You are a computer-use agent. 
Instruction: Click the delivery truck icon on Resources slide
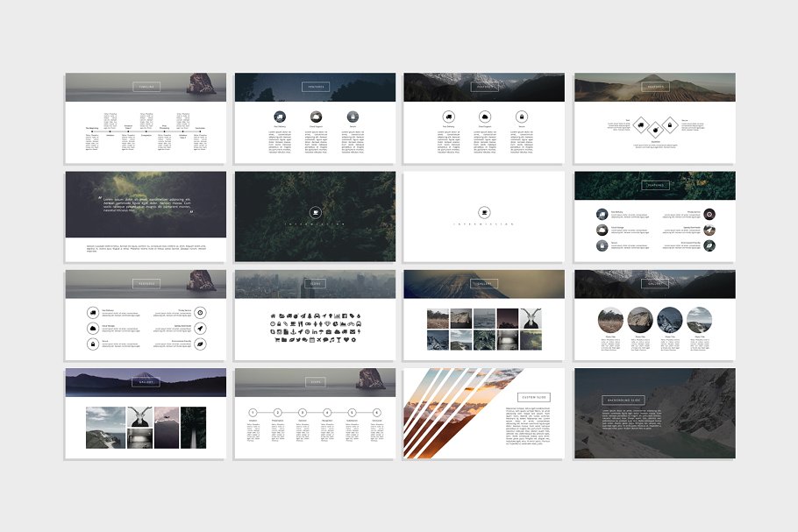(x=93, y=312)
